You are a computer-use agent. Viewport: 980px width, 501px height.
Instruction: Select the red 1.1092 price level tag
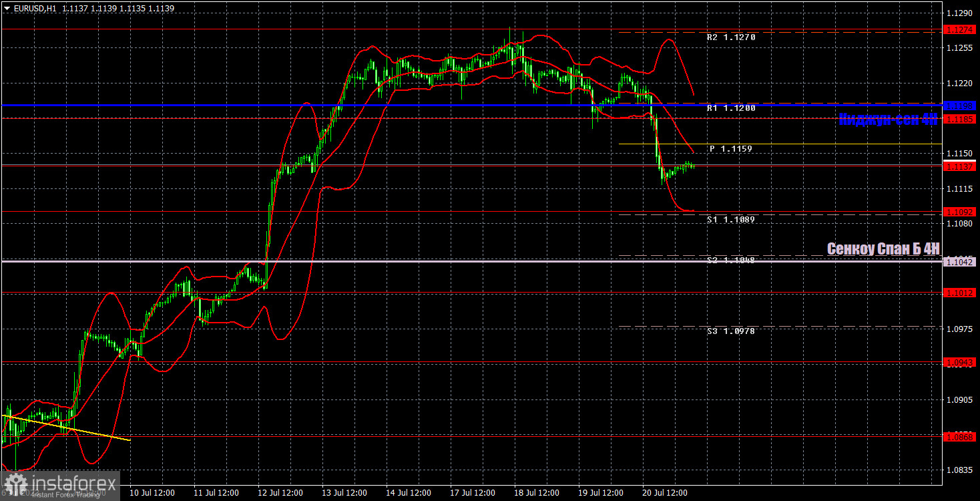point(960,212)
